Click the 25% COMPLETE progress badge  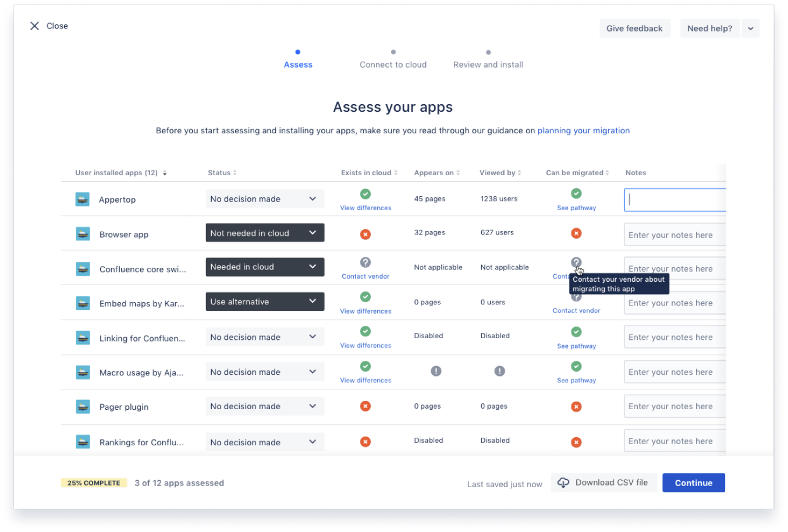pos(94,483)
